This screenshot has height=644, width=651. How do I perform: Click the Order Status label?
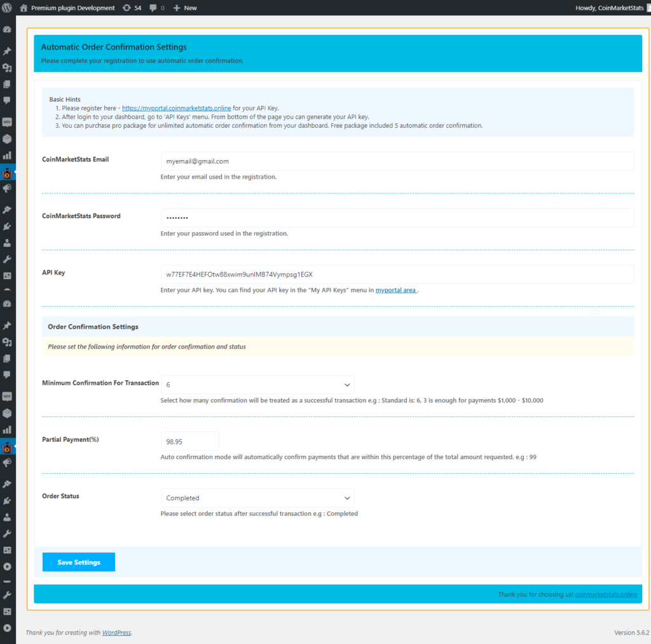point(60,496)
